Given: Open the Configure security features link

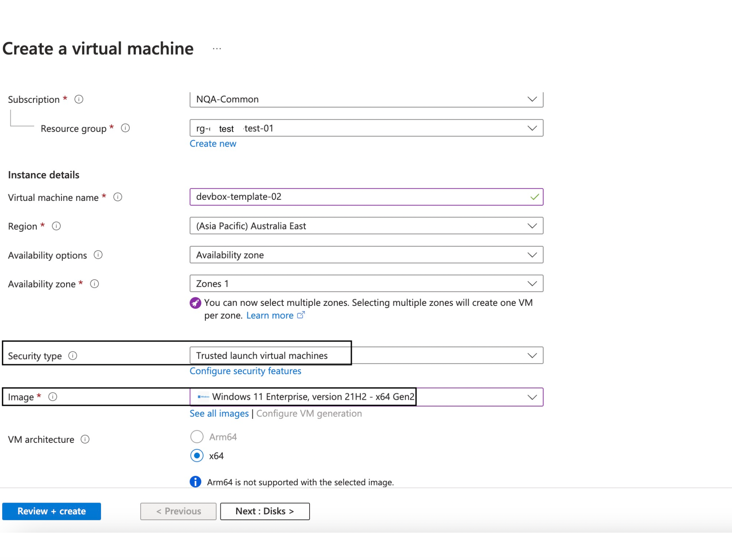Looking at the screenshot, I should [245, 371].
